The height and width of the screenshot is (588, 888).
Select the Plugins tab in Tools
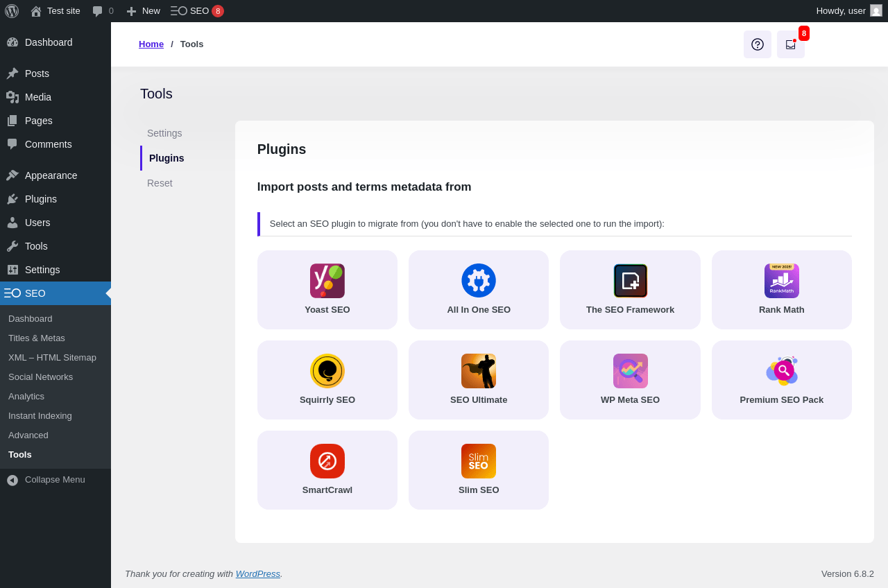(166, 158)
